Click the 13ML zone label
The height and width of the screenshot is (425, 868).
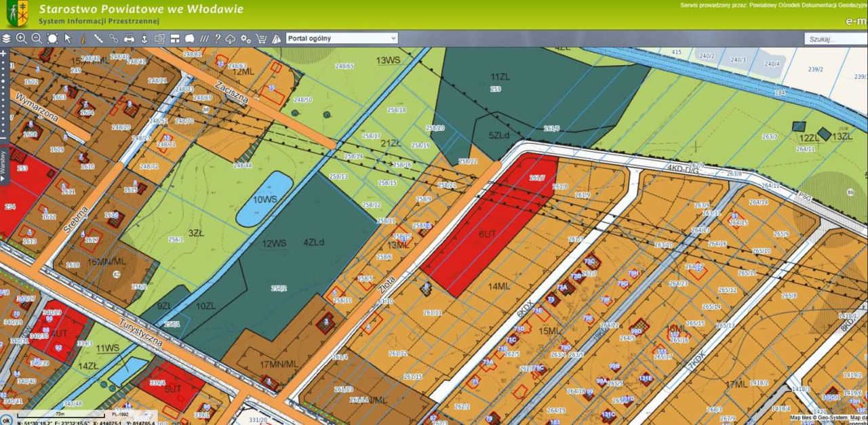tap(398, 245)
